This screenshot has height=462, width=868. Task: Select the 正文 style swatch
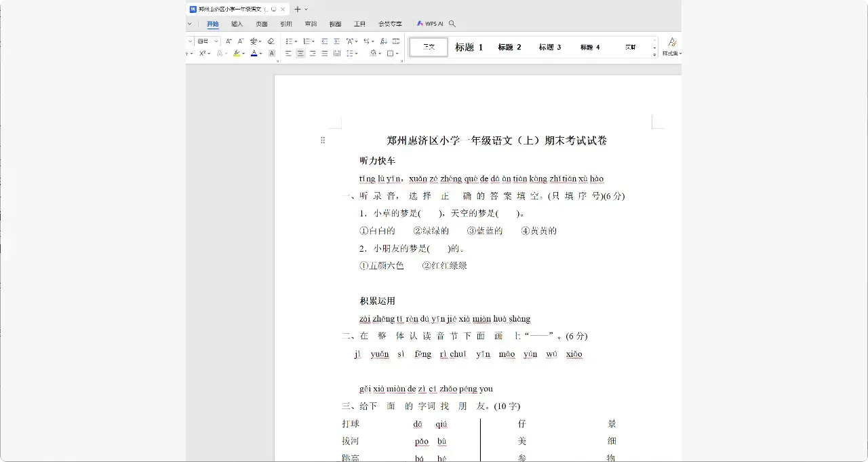[428, 47]
